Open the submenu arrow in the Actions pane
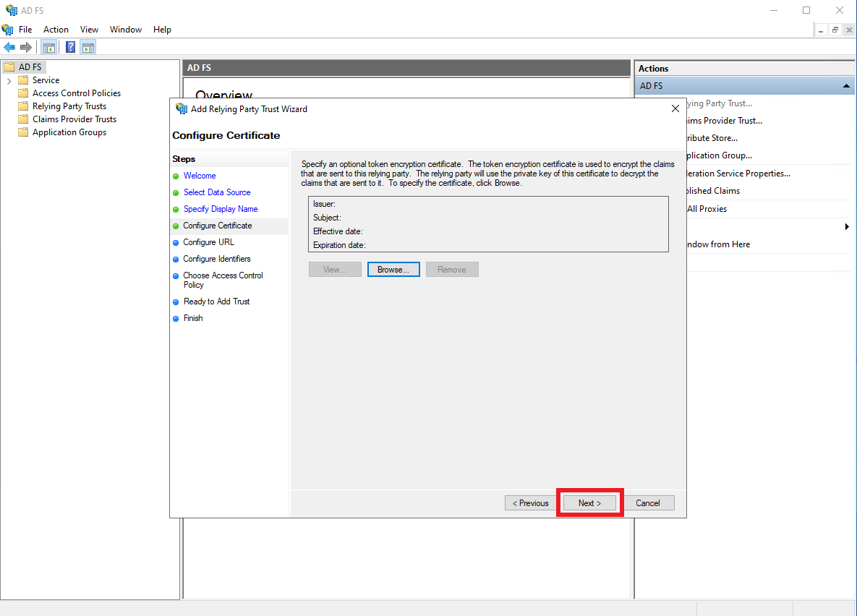Image resolution: width=857 pixels, height=616 pixels. click(x=847, y=226)
